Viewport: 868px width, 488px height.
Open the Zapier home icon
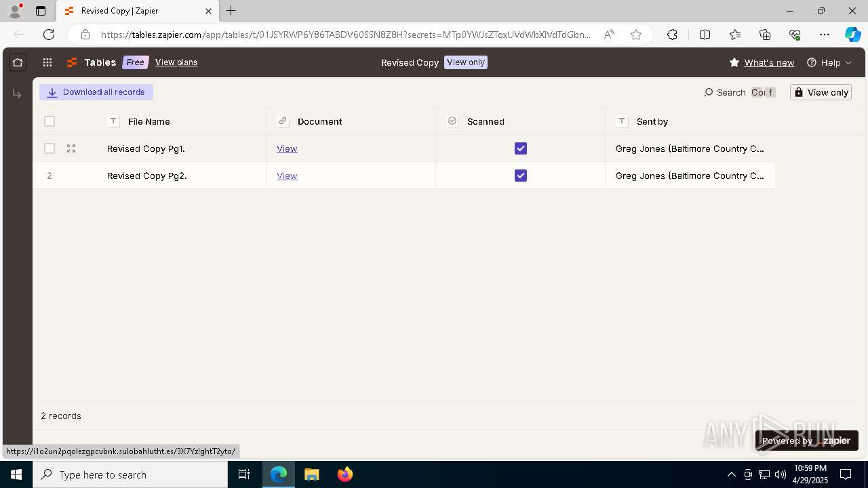click(x=18, y=62)
